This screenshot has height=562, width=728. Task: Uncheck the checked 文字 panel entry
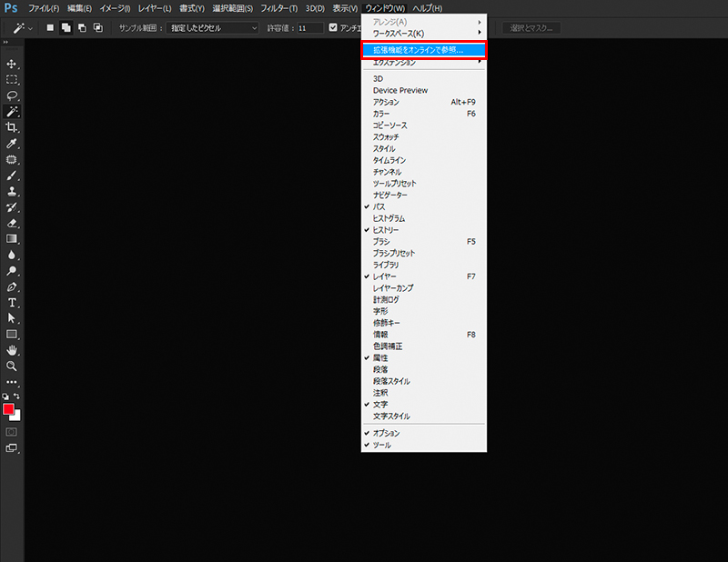[424, 404]
